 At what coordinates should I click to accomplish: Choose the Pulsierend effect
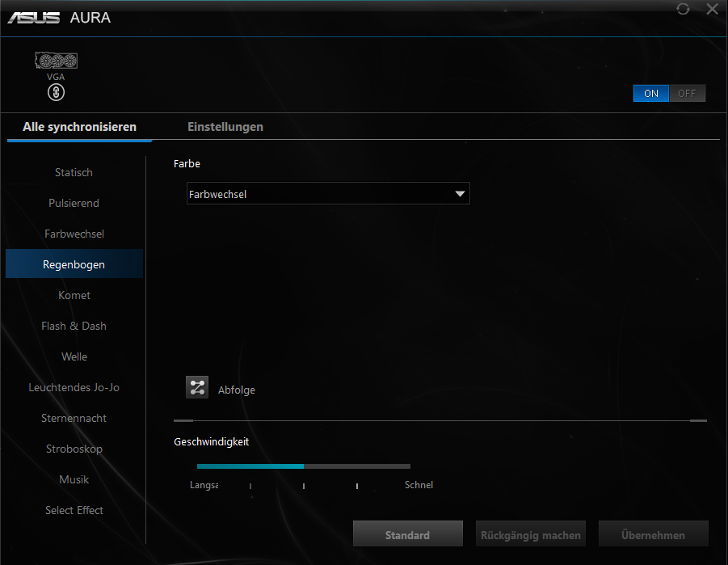74,203
